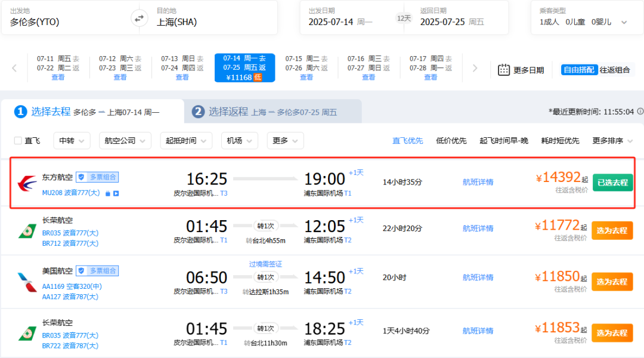Choose ¥11772 flight with 选为去程
644x358 pixels.
pos(612,230)
